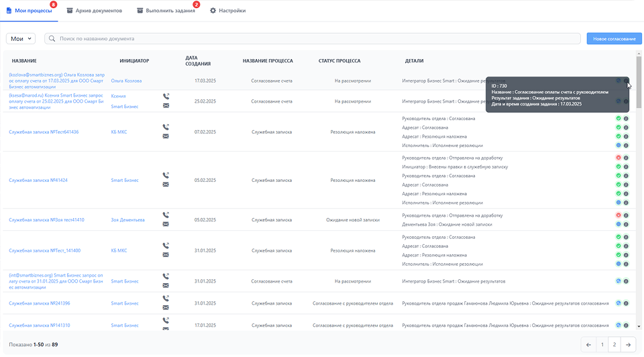Open the Мои filter dropdown
Viewport: 644px width, 357px height.
pos(21,39)
